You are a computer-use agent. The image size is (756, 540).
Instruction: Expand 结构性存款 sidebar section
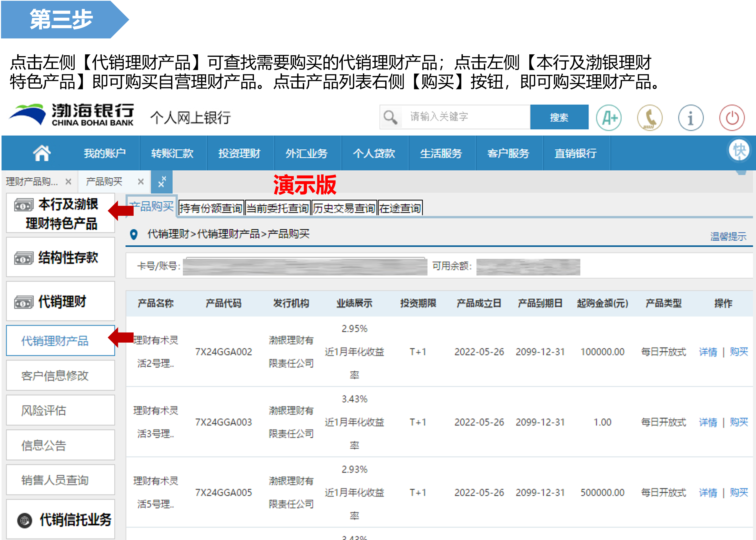pyautogui.click(x=61, y=257)
